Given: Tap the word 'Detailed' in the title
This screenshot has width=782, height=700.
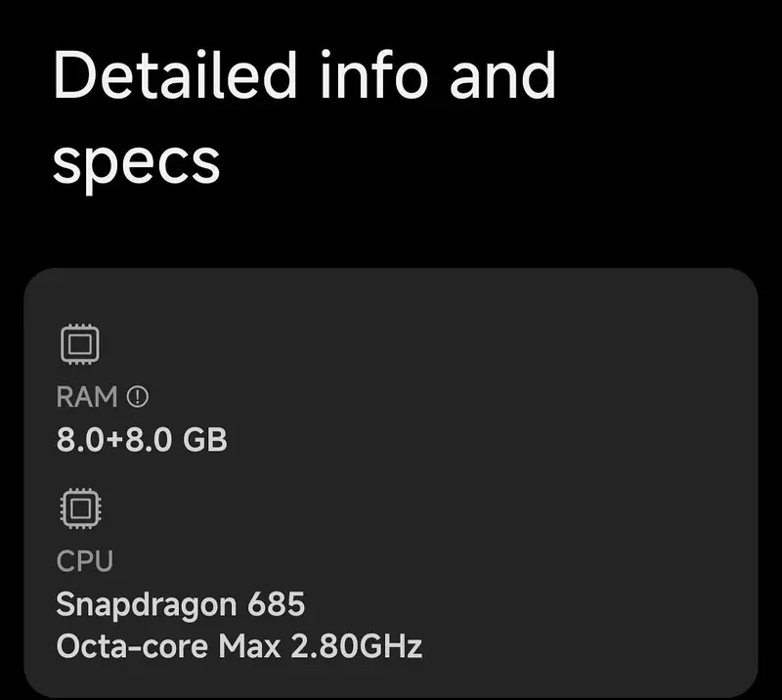Looking at the screenshot, I should [175, 75].
